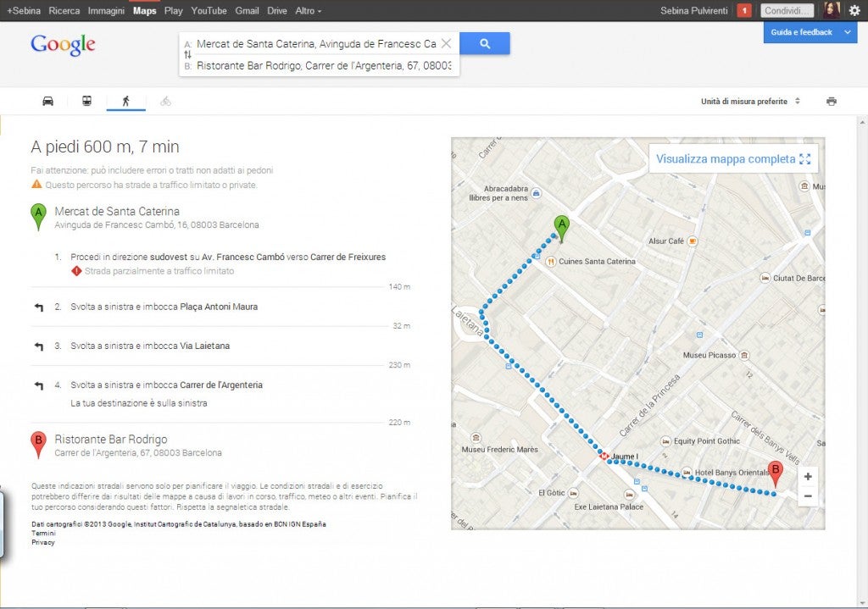Open Immagini in the top bar
The width and height of the screenshot is (868, 609).
point(106,10)
